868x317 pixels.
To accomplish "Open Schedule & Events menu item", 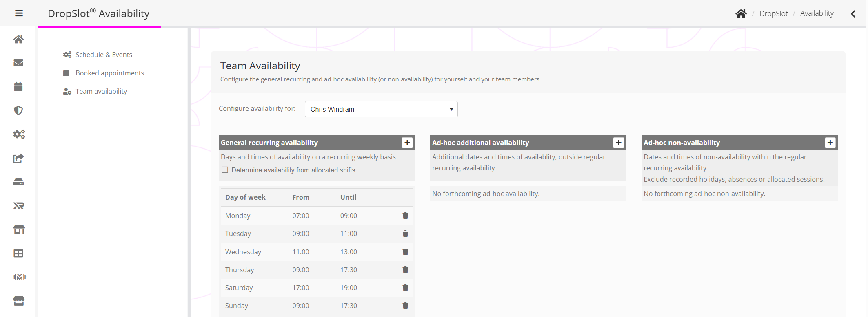I will 104,55.
